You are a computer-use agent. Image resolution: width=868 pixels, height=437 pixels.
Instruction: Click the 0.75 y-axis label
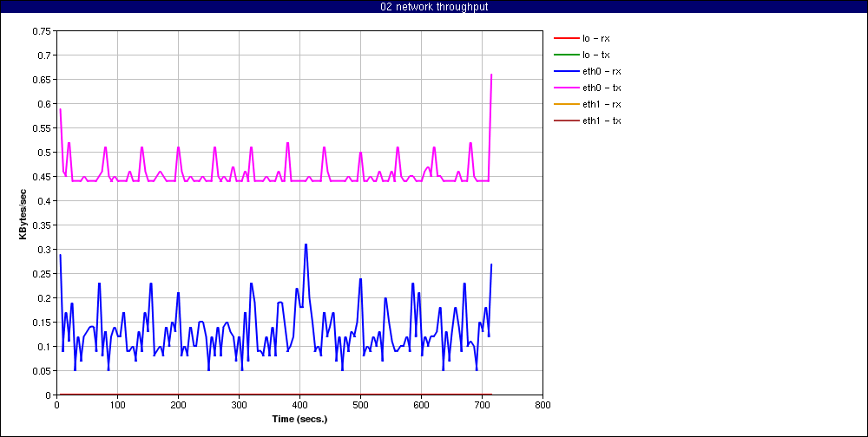click(x=42, y=31)
